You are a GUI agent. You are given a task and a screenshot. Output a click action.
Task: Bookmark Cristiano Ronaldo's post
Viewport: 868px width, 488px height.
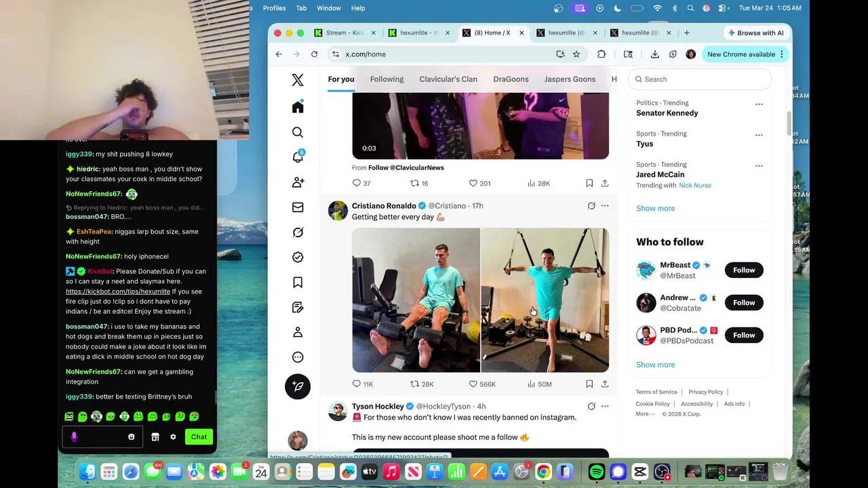tap(589, 384)
